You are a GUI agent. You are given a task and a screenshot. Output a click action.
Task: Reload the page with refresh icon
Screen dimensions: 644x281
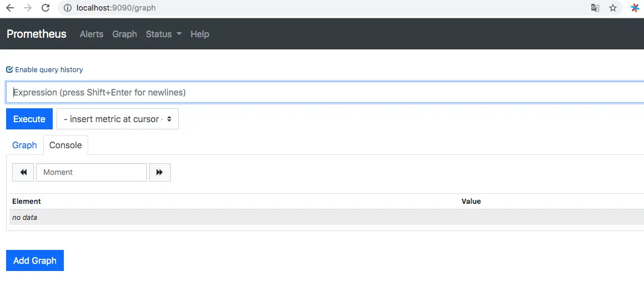45,8
